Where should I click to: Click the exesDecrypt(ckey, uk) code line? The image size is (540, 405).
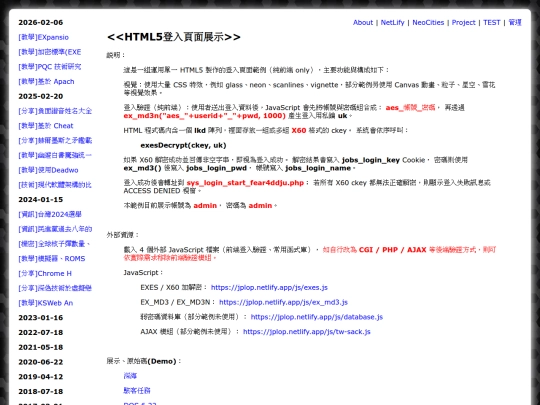coord(183,145)
